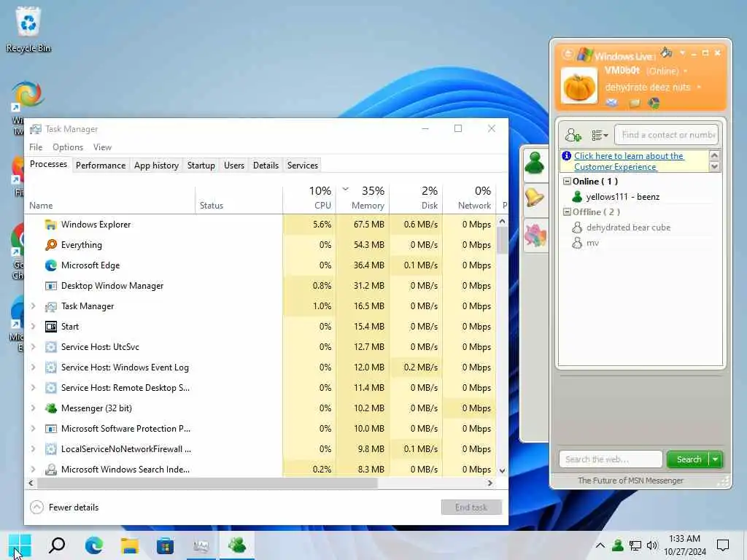Screen dimensions: 747x560
Task: Switch to the Details tab
Action: click(266, 166)
